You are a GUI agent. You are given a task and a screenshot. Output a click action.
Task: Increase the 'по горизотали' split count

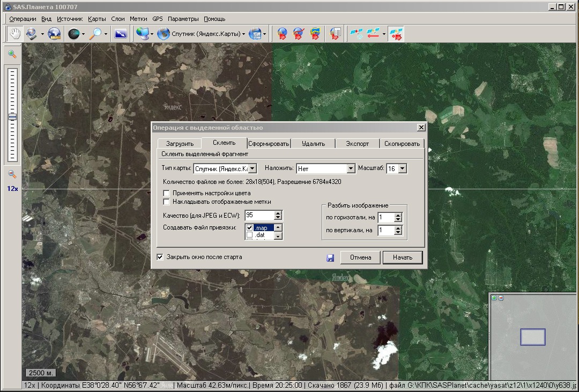click(x=398, y=216)
